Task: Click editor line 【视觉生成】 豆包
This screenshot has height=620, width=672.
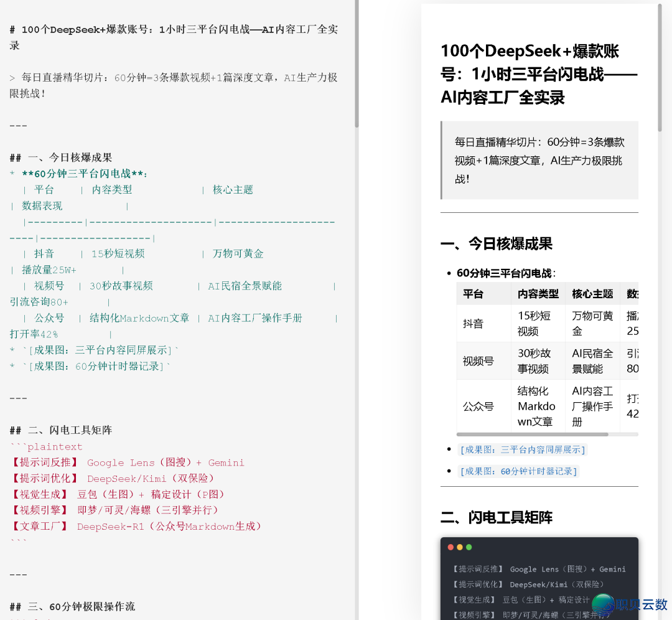Action: click(x=117, y=494)
